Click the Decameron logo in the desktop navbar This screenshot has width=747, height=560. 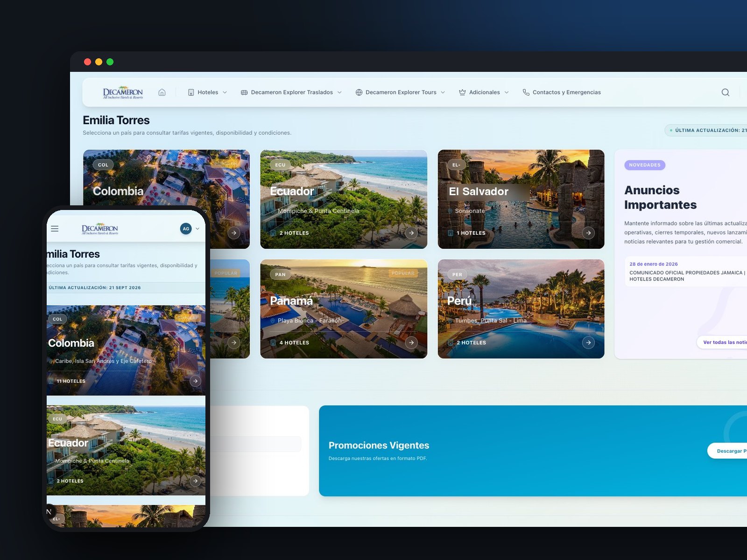click(x=123, y=92)
